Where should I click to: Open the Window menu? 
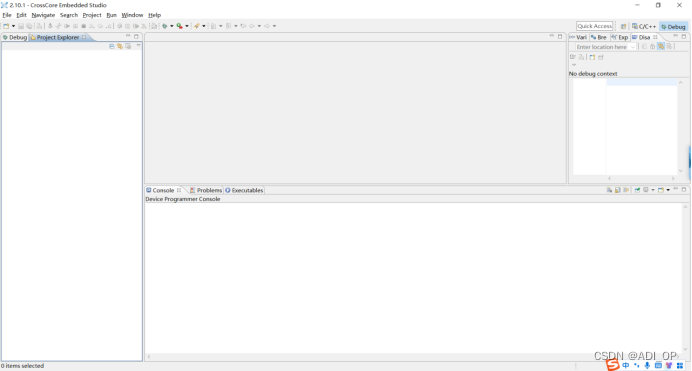(x=132, y=15)
